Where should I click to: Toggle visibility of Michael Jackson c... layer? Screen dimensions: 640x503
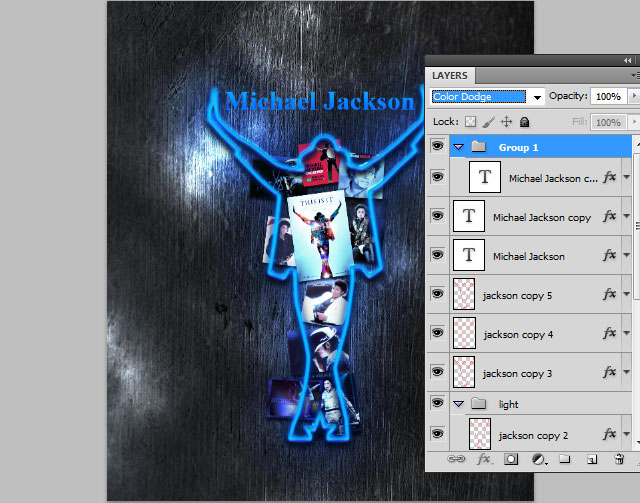[438, 177]
